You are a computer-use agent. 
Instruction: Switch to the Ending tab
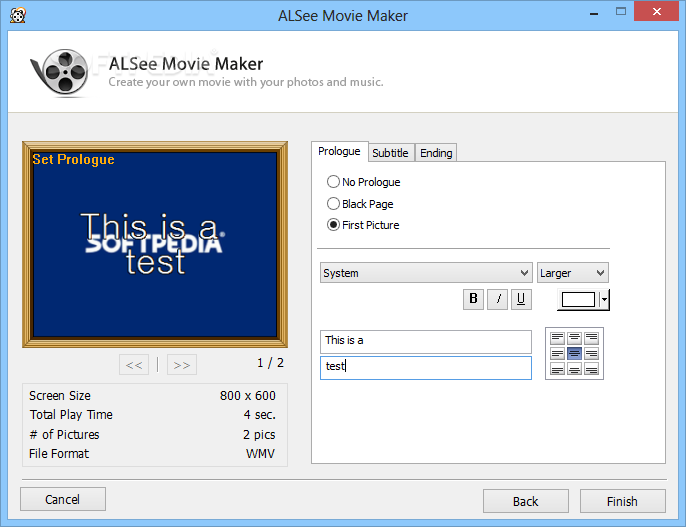436,153
